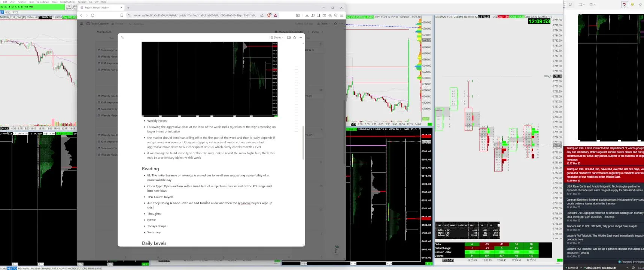The image size is (644, 270).
Task: Open a new browser tab with plus button
Action: click(x=128, y=7)
